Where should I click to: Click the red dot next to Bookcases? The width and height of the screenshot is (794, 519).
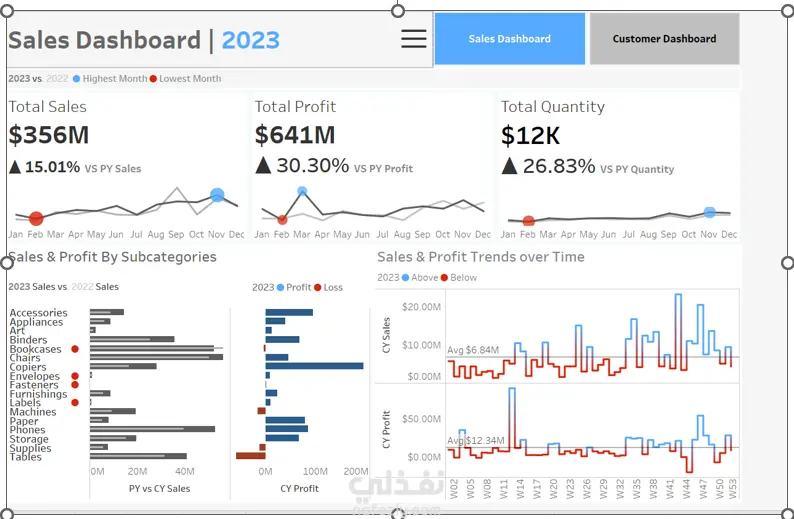pos(75,349)
